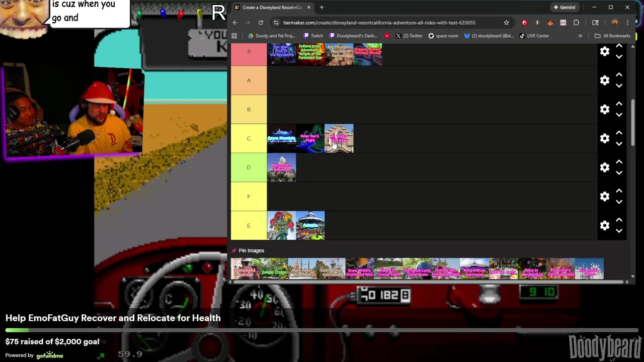Pick Dumbo the Flying Elephant image
This screenshot has height=362, width=644.
(446, 268)
